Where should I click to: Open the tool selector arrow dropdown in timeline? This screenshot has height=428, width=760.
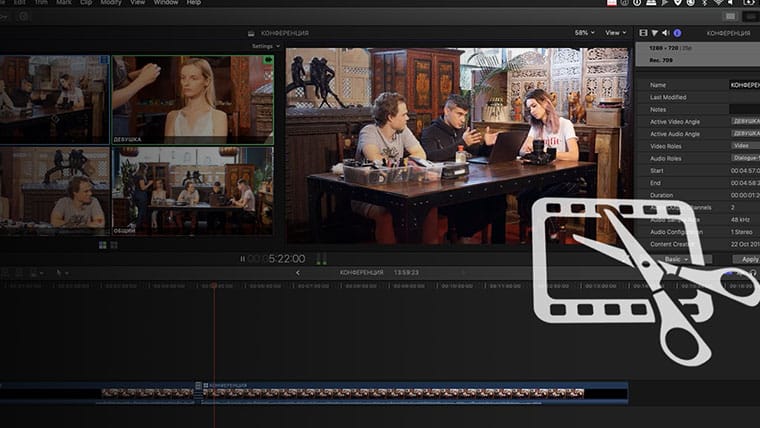click(62, 273)
